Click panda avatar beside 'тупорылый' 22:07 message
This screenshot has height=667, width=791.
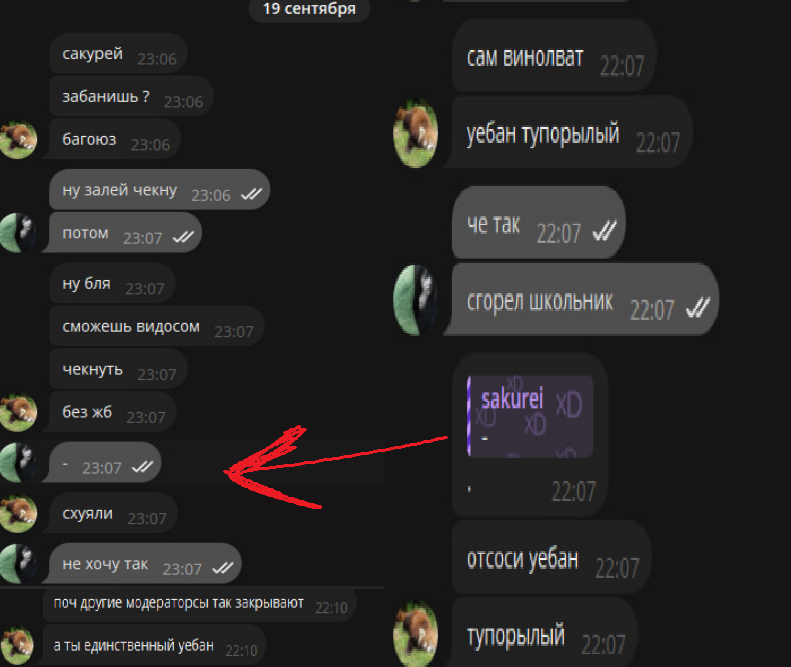(415, 633)
